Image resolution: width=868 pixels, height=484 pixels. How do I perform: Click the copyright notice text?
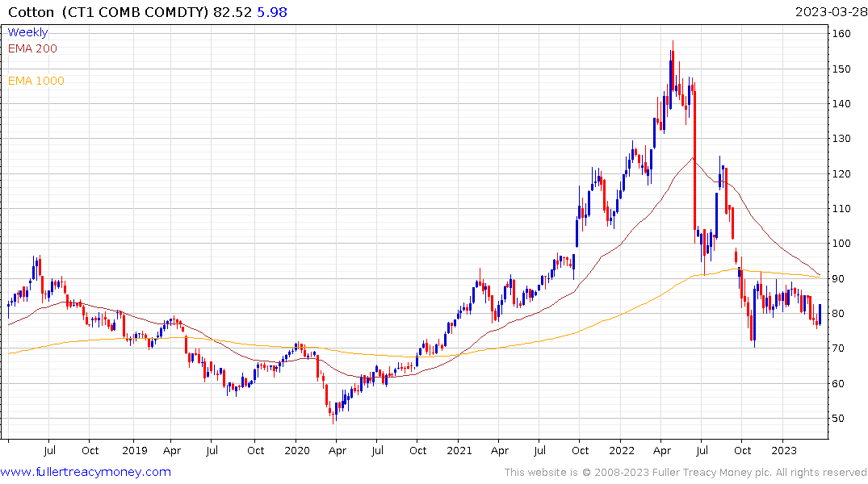[686, 473]
